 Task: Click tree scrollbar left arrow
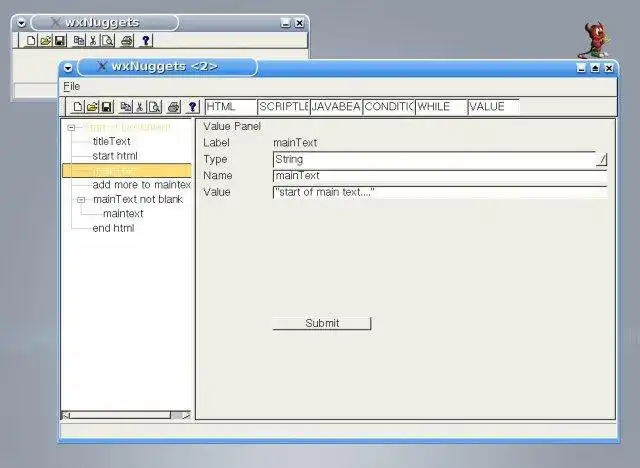(x=65, y=415)
